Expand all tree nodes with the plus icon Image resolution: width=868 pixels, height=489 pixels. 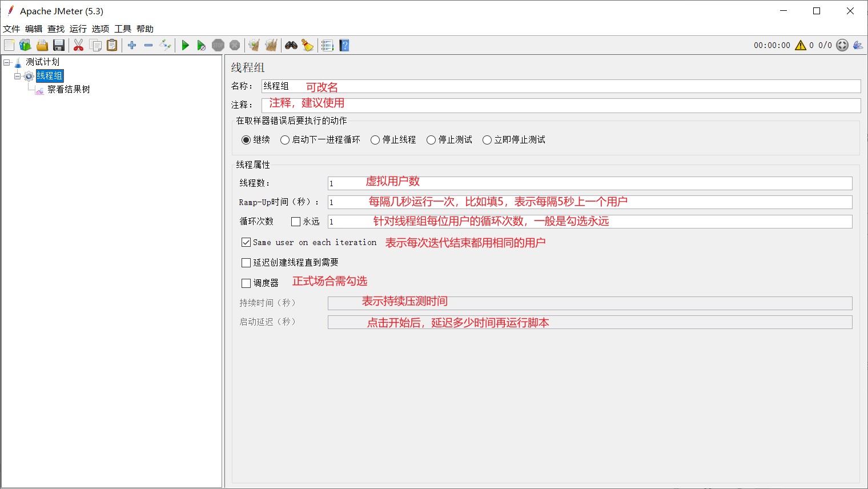132,45
